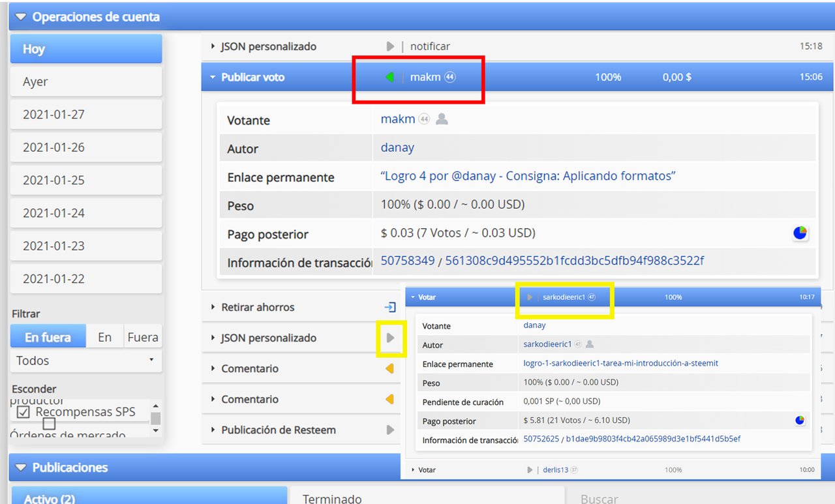The width and height of the screenshot is (835, 504).
Task: Select the 2021-01-22 date tab
Action: pyautogui.click(x=86, y=278)
